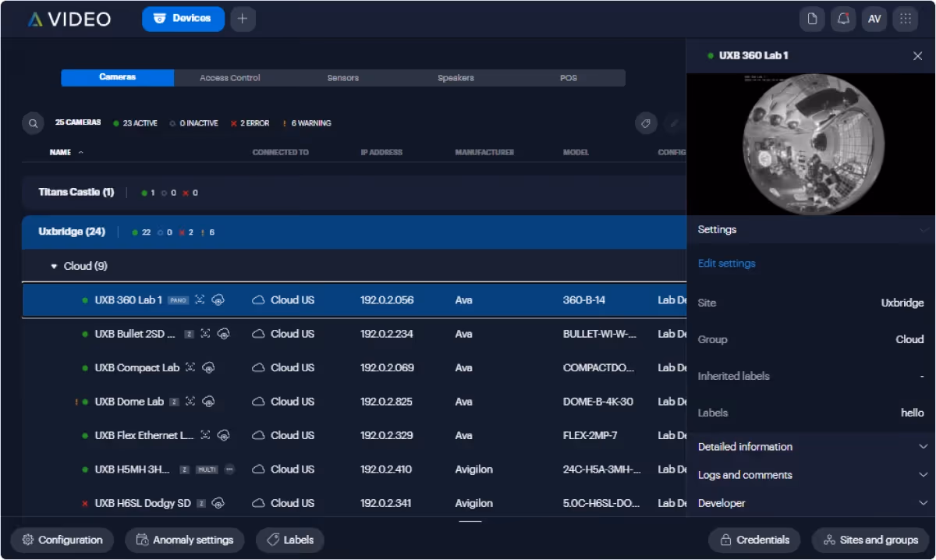Open the notifications bell icon
Image resolution: width=936 pixels, height=560 pixels.
[x=843, y=19]
